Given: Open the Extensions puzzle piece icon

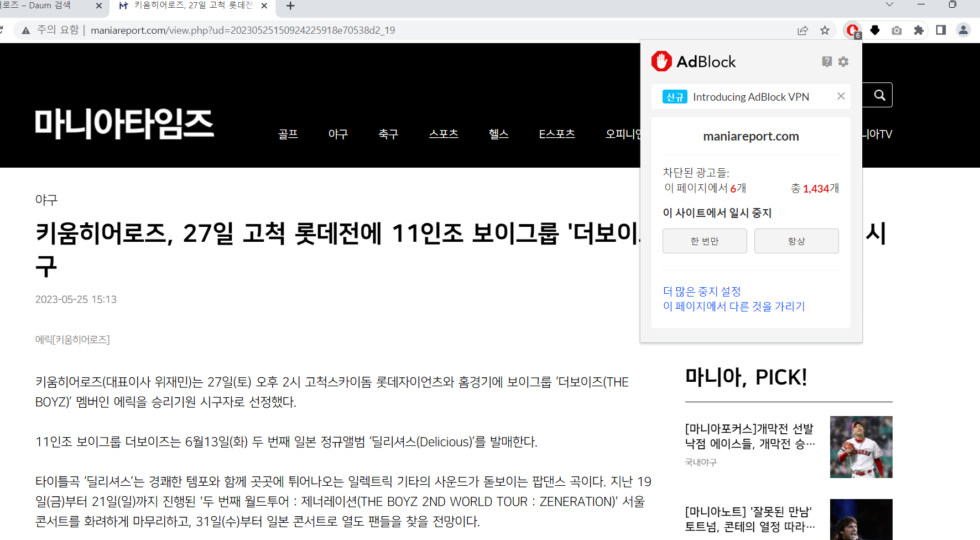Looking at the screenshot, I should (919, 30).
